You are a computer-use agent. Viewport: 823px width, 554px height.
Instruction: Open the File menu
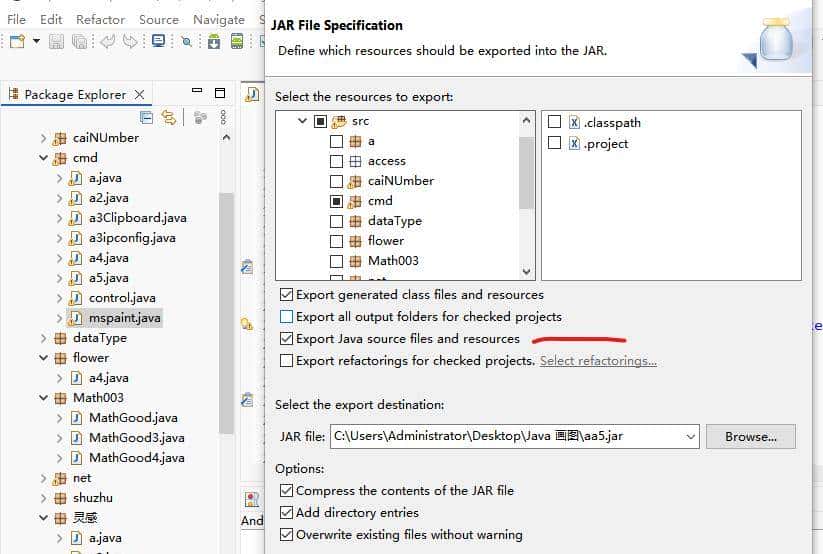coord(16,19)
